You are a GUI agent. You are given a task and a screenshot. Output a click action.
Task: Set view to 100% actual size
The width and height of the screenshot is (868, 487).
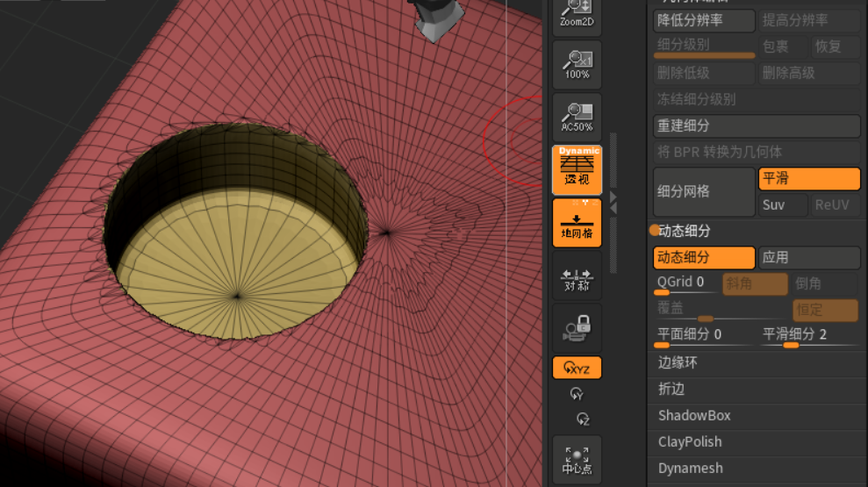click(x=577, y=64)
